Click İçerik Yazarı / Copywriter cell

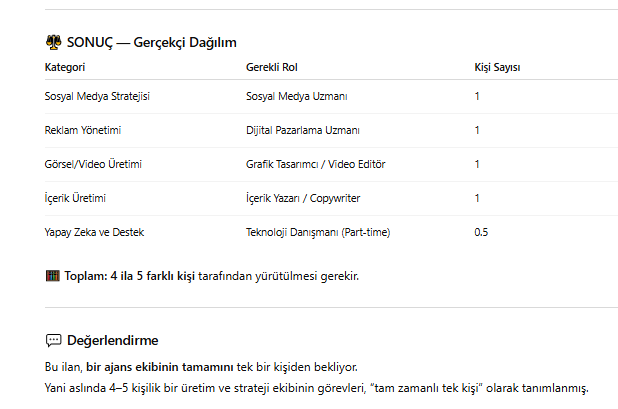[x=303, y=198]
